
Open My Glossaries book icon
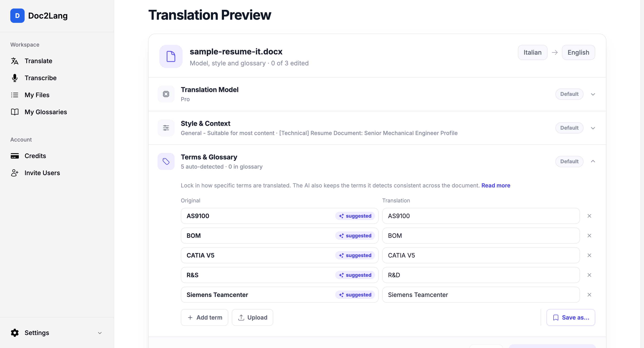[x=15, y=112]
